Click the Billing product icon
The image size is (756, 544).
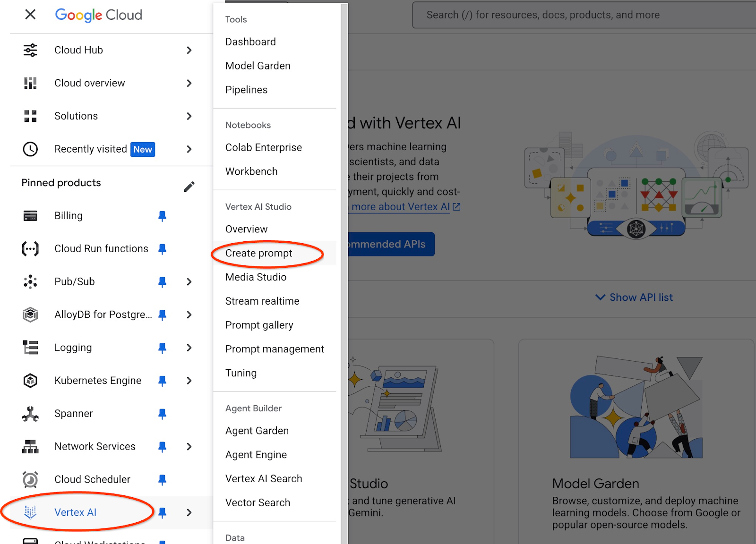coord(30,216)
